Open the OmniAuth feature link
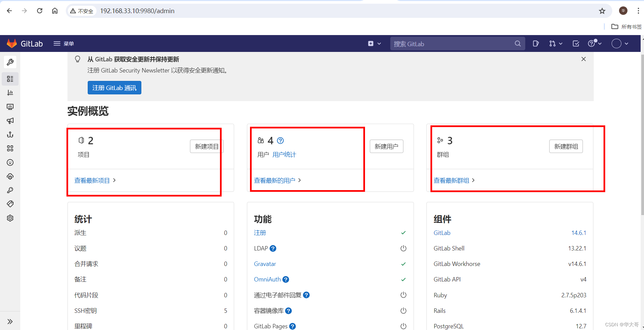Viewport: 644px width, 330px height. point(267,279)
